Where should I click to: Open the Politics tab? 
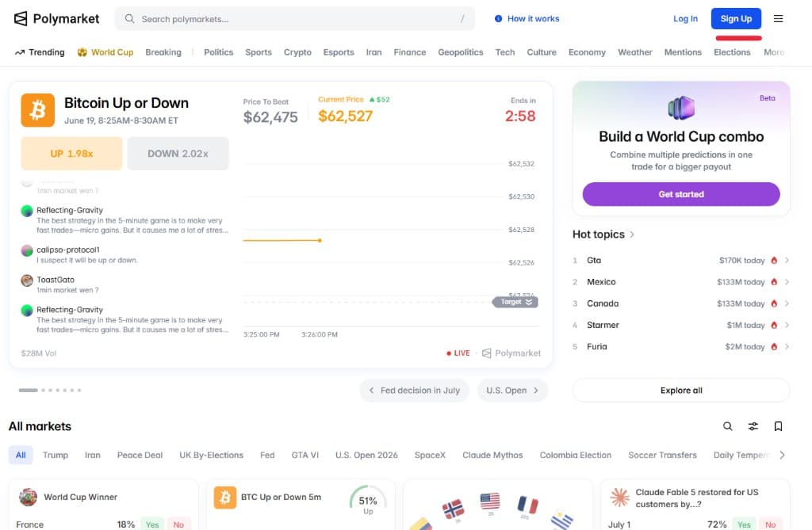click(x=219, y=52)
